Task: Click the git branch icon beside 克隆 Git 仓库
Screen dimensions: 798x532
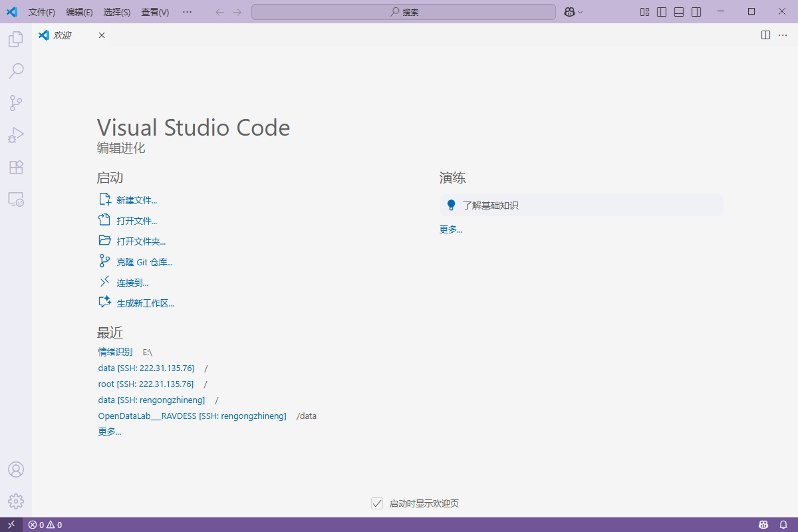Action: [x=104, y=261]
